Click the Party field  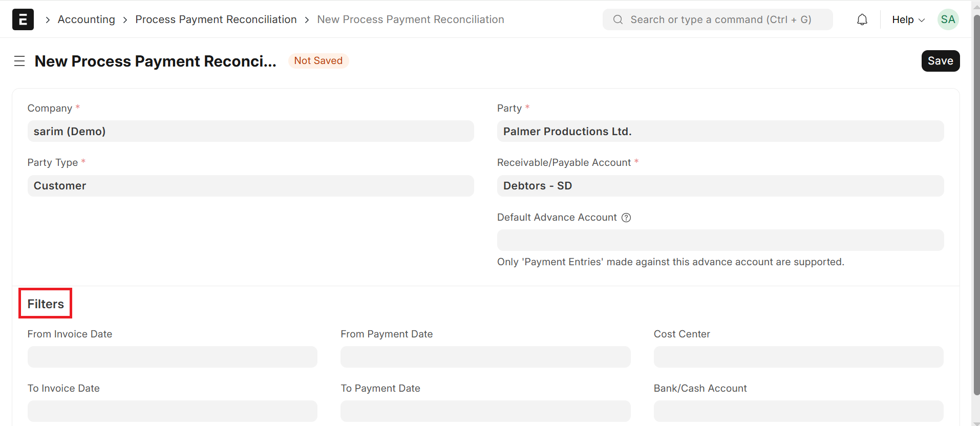point(720,132)
